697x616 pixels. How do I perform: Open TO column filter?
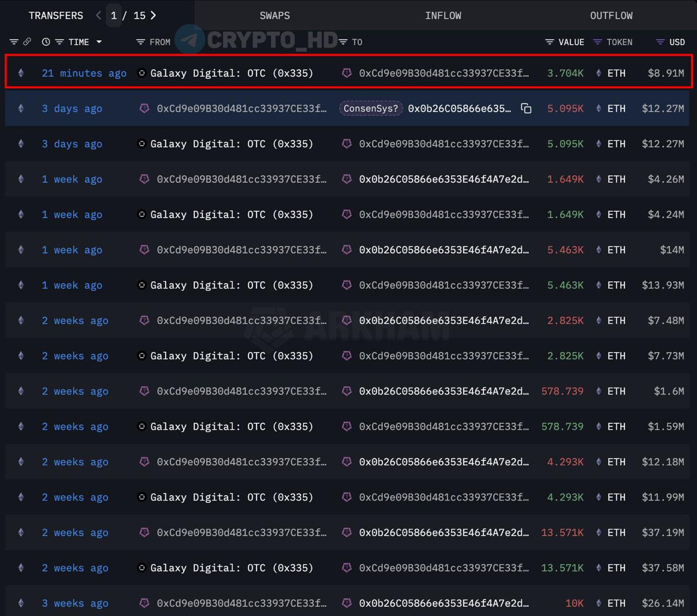click(343, 42)
